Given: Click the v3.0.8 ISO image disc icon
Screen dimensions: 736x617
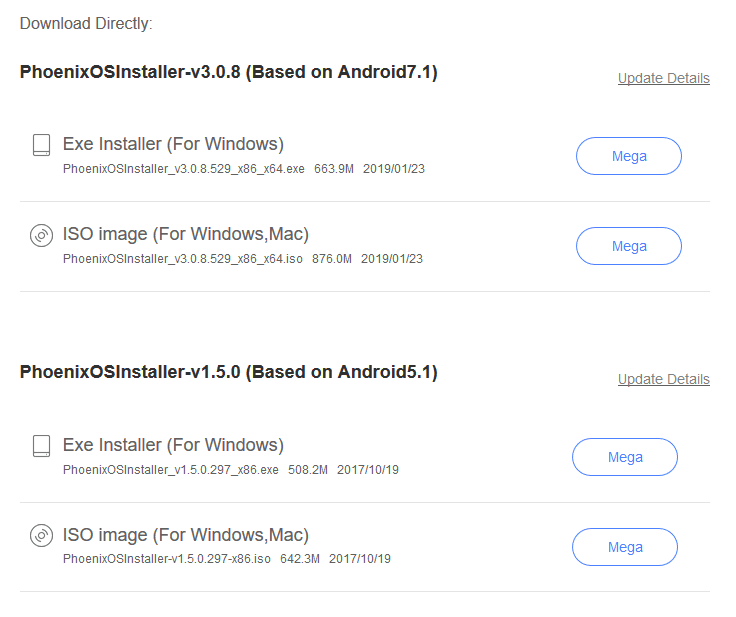Looking at the screenshot, I should click(41, 235).
